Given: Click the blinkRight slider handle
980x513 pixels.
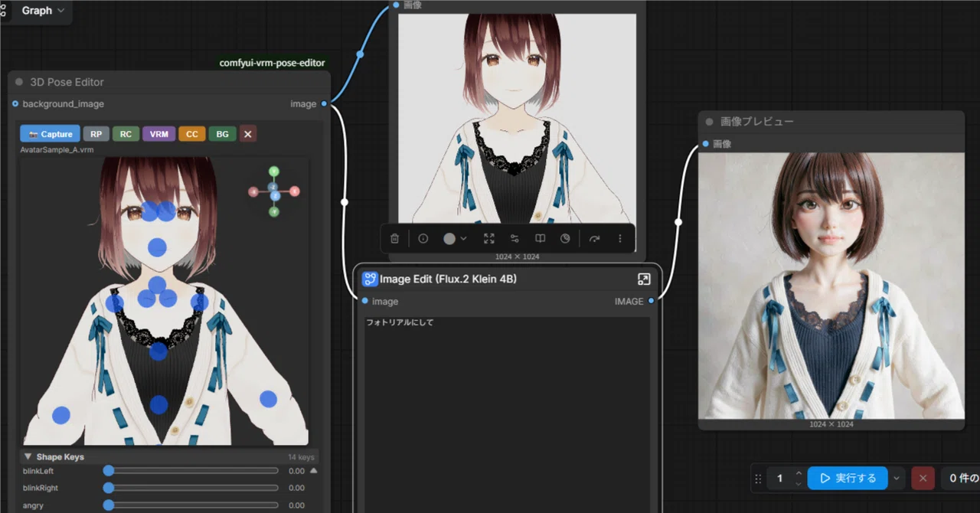Looking at the screenshot, I should [109, 488].
